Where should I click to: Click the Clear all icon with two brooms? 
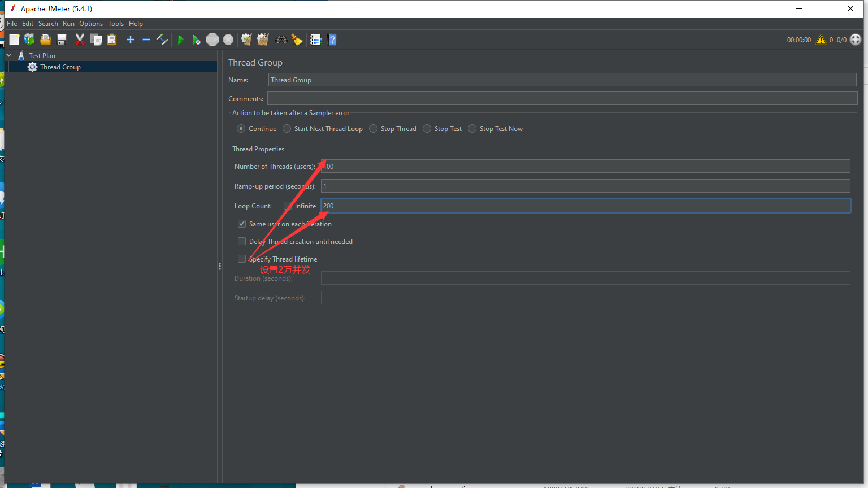pyautogui.click(x=262, y=40)
